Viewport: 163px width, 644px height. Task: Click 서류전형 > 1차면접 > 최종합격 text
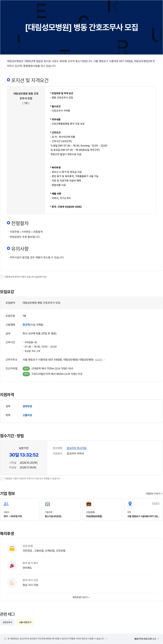pyautogui.click(x=26, y=232)
